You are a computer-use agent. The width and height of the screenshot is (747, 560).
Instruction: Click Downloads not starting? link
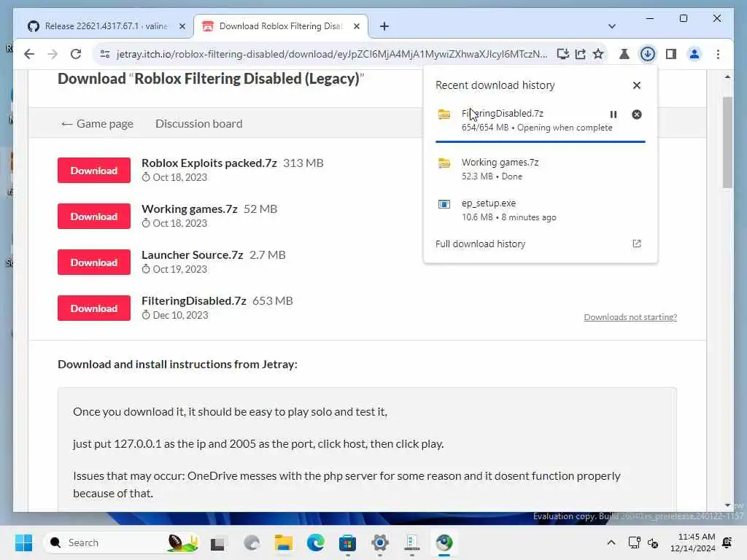630,317
